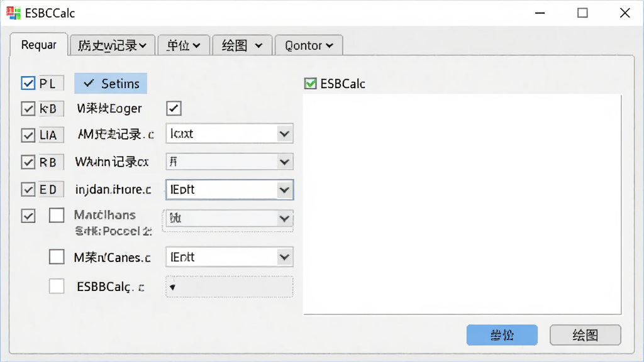Image resolution: width=644 pixels, height=362 pixels.
Task: Maximize the ESBCCalc window
Action: (x=582, y=13)
